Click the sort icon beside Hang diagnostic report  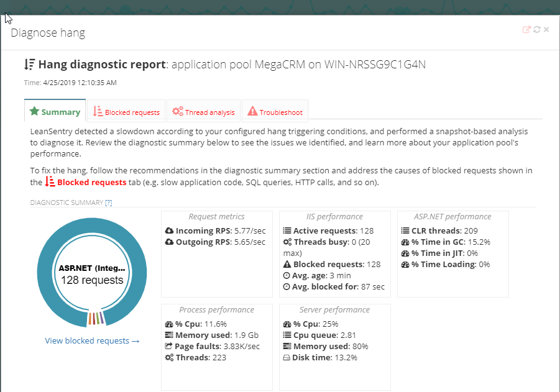(29, 64)
